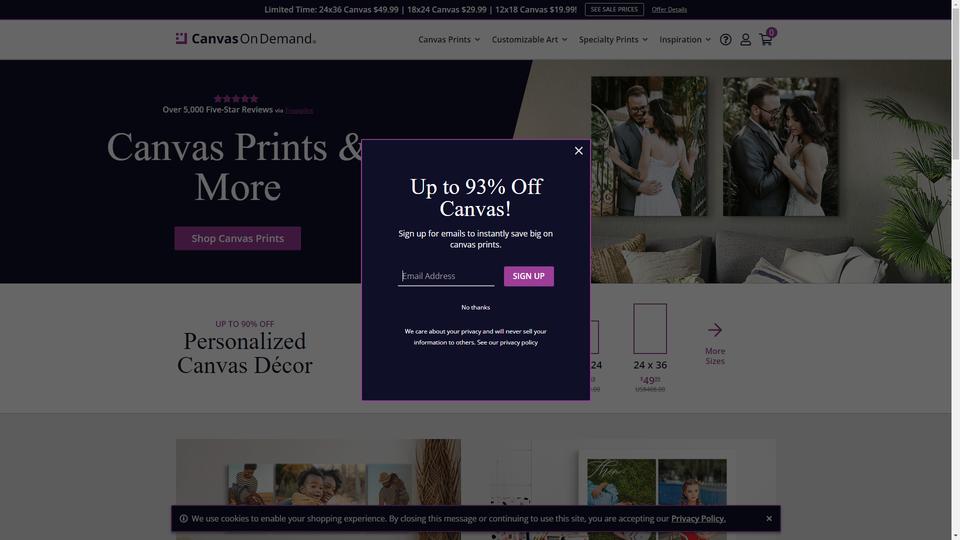Screen dimensions: 960x540
Task: Open the Offer Details link
Action: point(669,10)
